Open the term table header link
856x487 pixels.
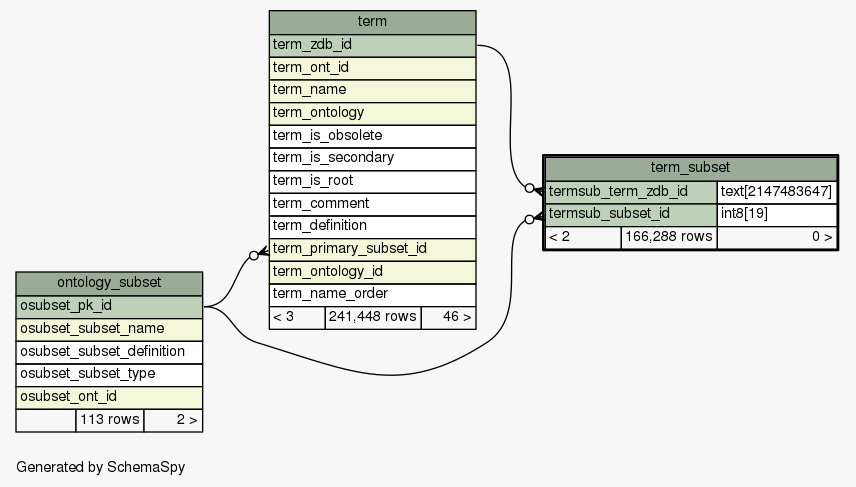[372, 22]
